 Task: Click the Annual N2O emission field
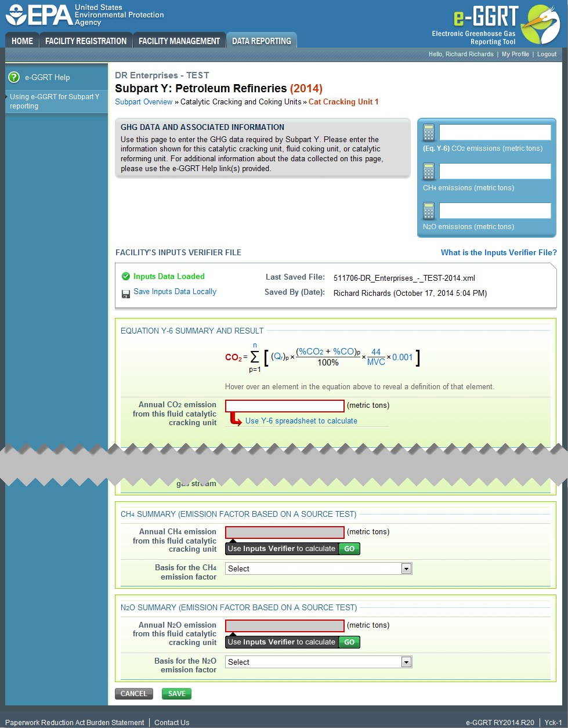pos(285,626)
